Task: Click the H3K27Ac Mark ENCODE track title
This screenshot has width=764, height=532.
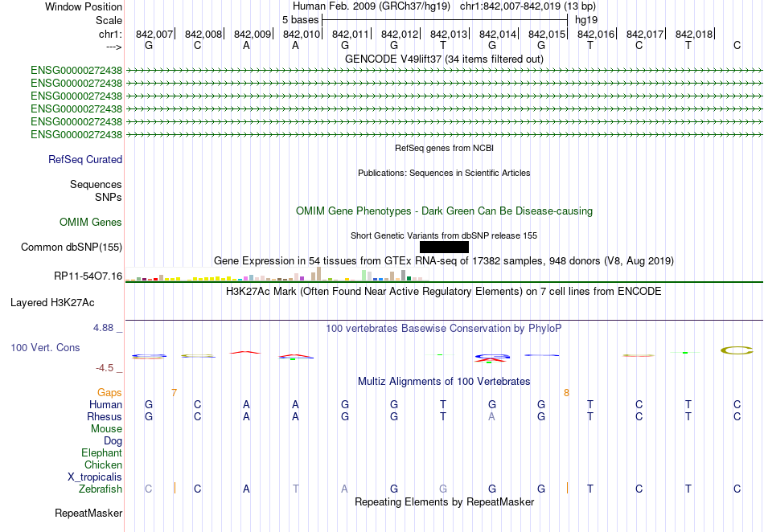Action: tap(444, 292)
